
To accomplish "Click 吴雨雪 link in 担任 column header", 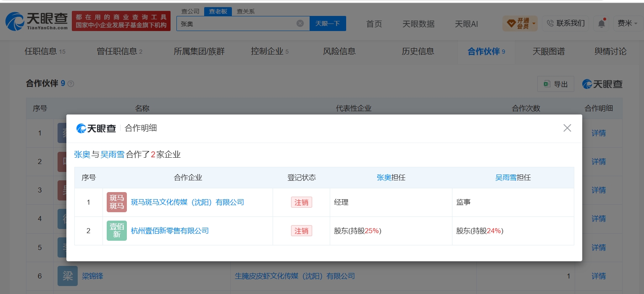I will tap(506, 177).
